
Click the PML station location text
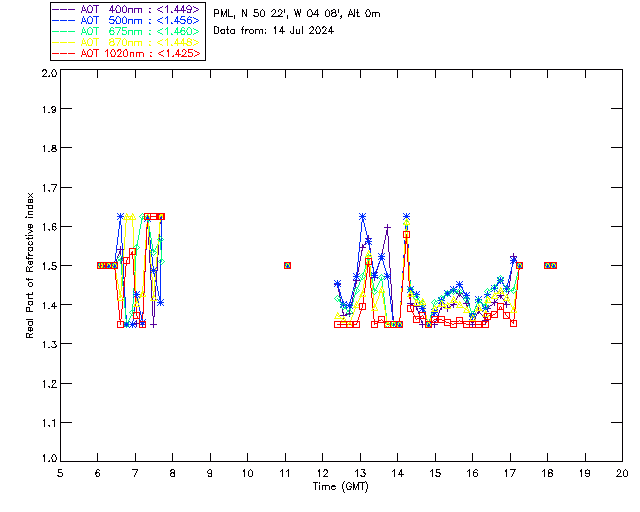[297, 14]
